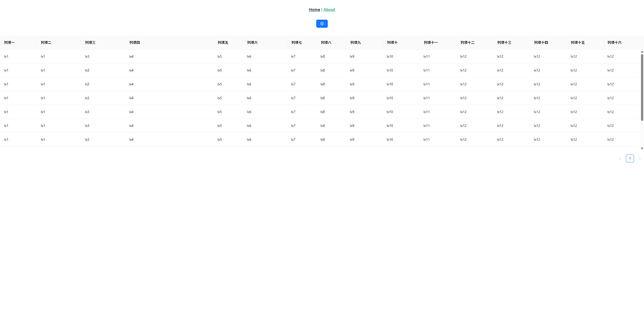Image resolution: width=644 pixels, height=320 pixels.
Task: Click the 列项十六 column header
Action: pyautogui.click(x=614, y=43)
